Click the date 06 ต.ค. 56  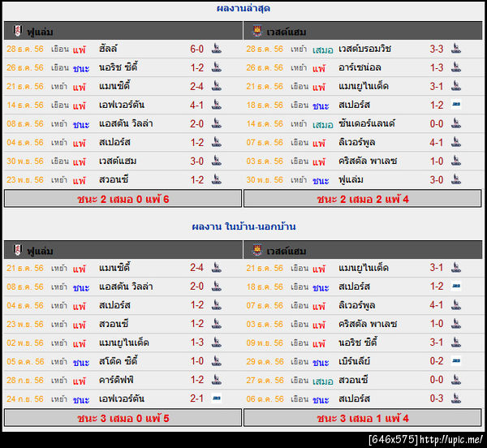[x=265, y=398]
